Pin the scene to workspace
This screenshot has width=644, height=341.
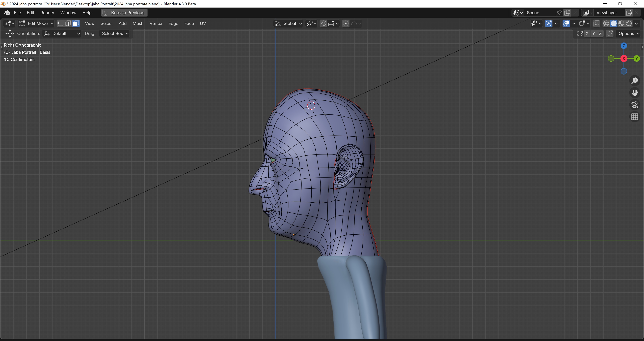559,13
